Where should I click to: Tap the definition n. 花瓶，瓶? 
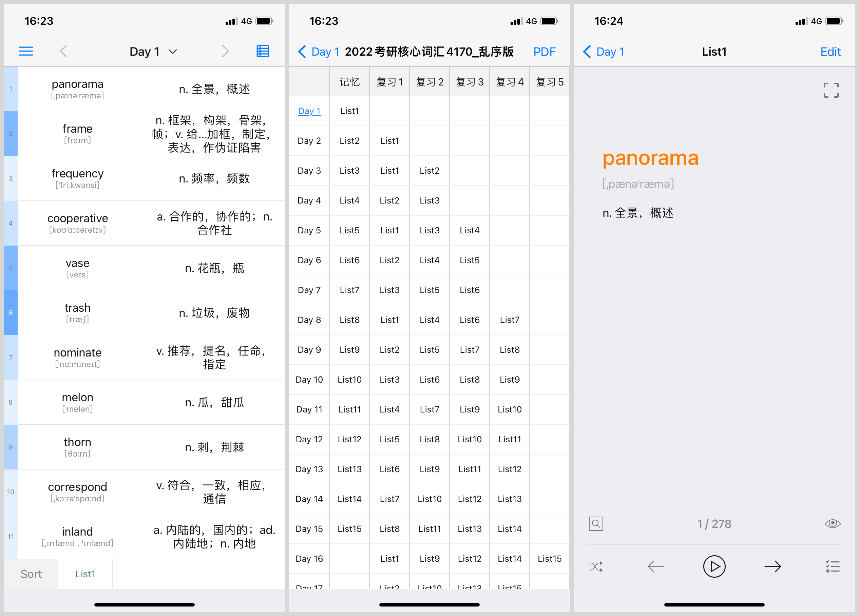pos(214,268)
